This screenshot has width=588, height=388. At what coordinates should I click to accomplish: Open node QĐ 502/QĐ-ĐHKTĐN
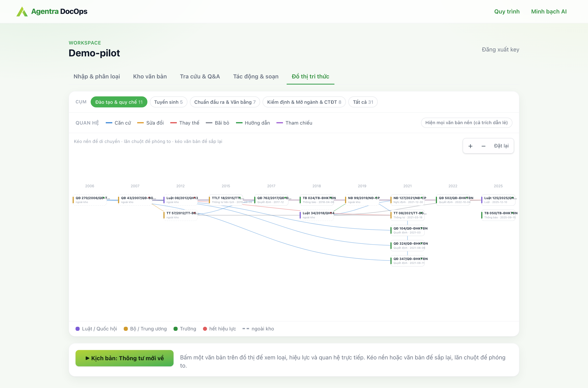(x=453, y=200)
